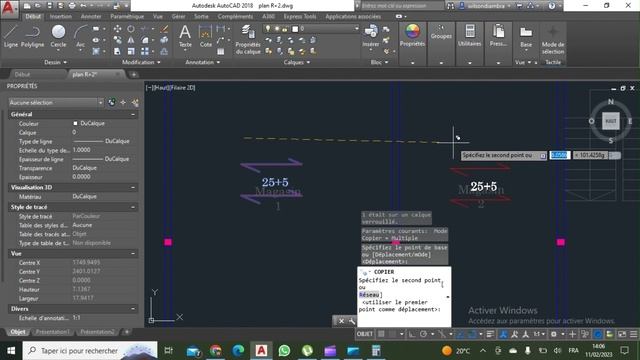Click the layer color white swatch
This screenshot has width=640, height=360.
point(295,29)
